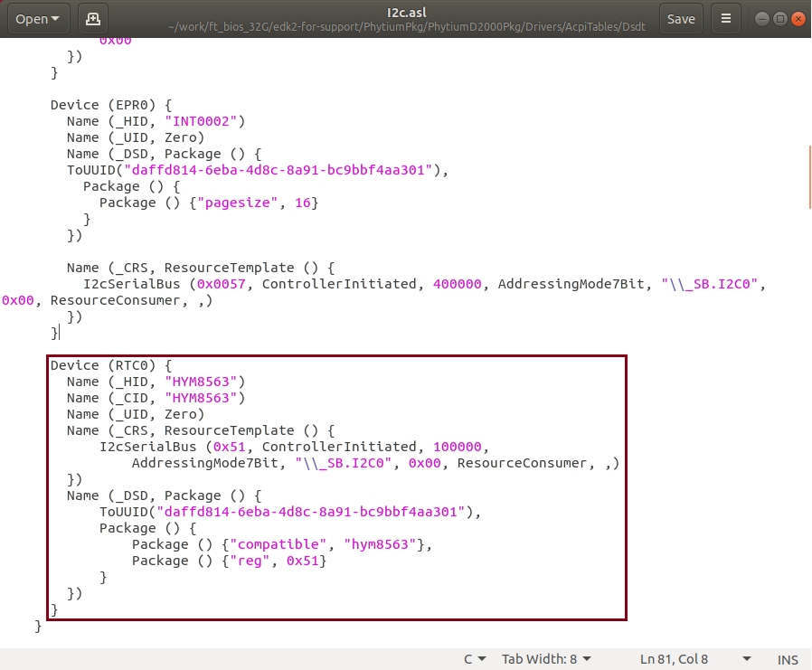Screen dimensions: 812x670
Task: Click on Device (EPR0) line
Action: (x=111, y=105)
